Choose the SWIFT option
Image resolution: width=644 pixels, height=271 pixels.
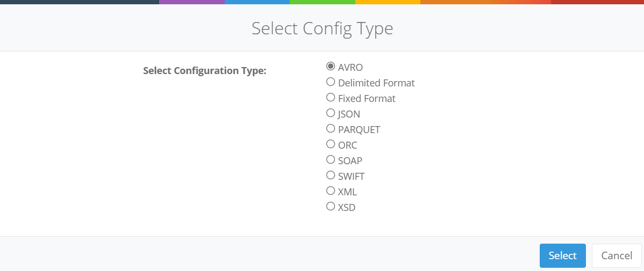pyautogui.click(x=331, y=175)
